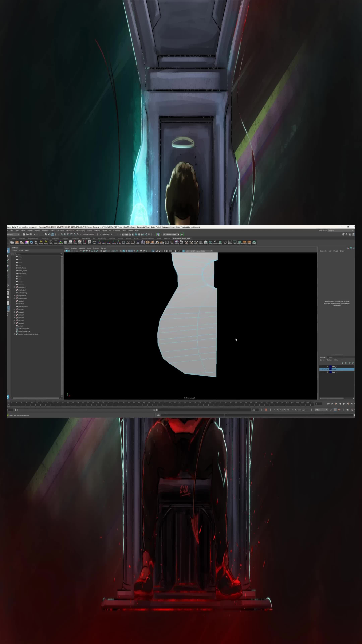
Task: Expand modelPanel4ViewSelectedSet in Outliner
Action: [x=14, y=334]
